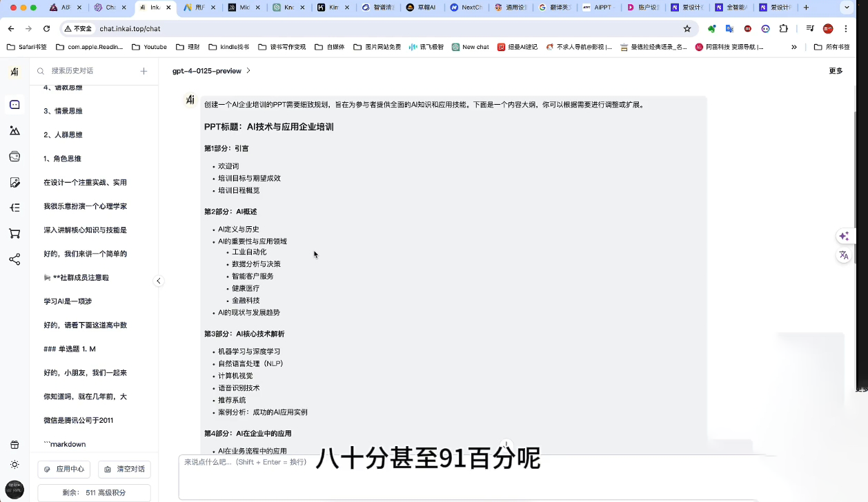Open 应用中心 from the bottom left button
Viewport: 868px width, 502px height.
click(63, 469)
